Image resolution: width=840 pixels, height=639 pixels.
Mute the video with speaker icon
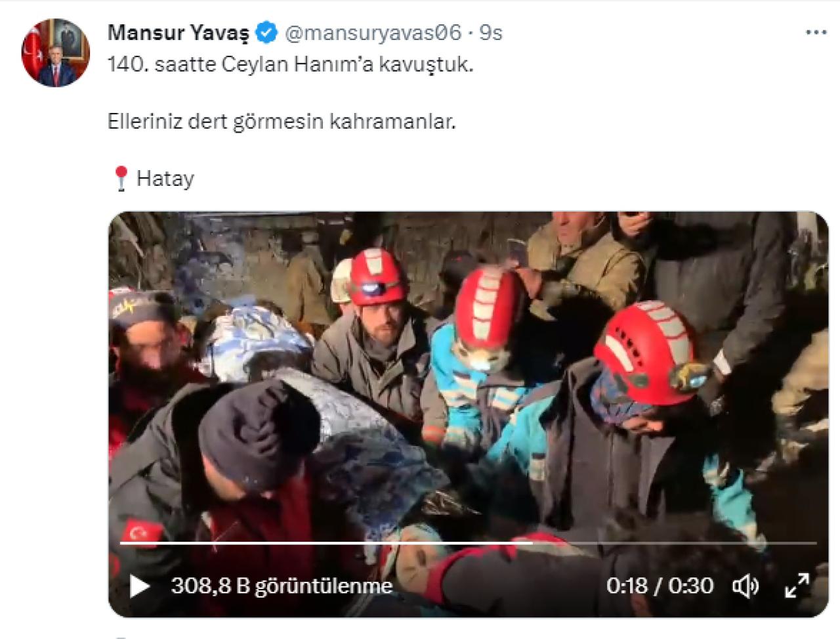click(x=745, y=586)
